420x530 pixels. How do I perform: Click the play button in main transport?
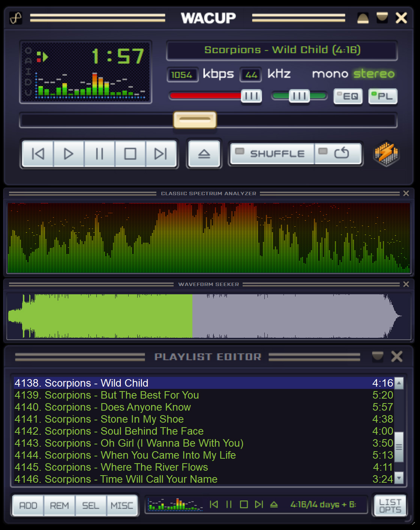[x=69, y=154]
